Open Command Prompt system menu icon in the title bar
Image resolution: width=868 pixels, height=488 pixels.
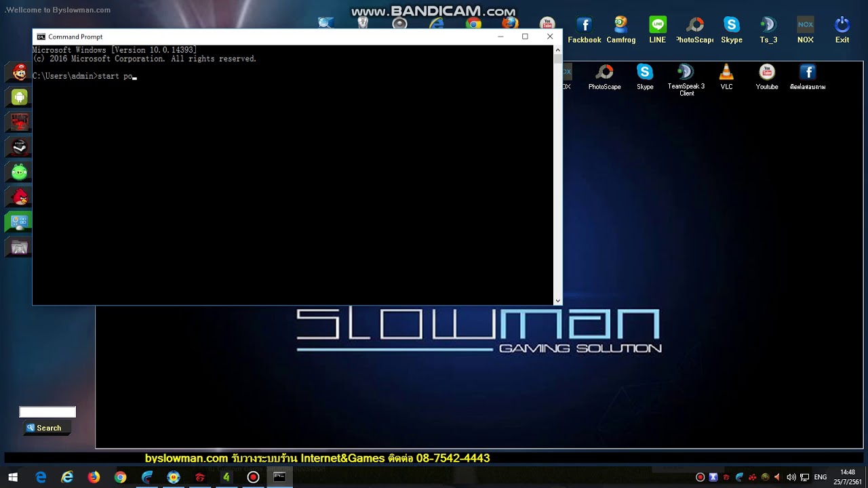[41, 37]
